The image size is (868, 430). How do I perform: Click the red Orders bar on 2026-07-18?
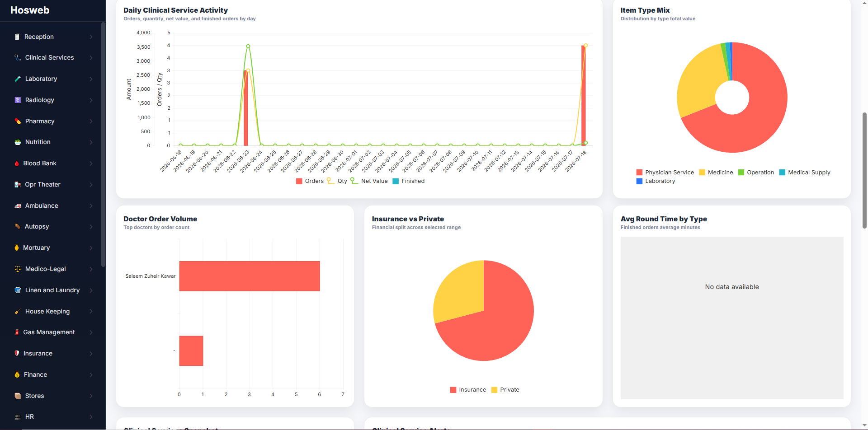(x=583, y=95)
